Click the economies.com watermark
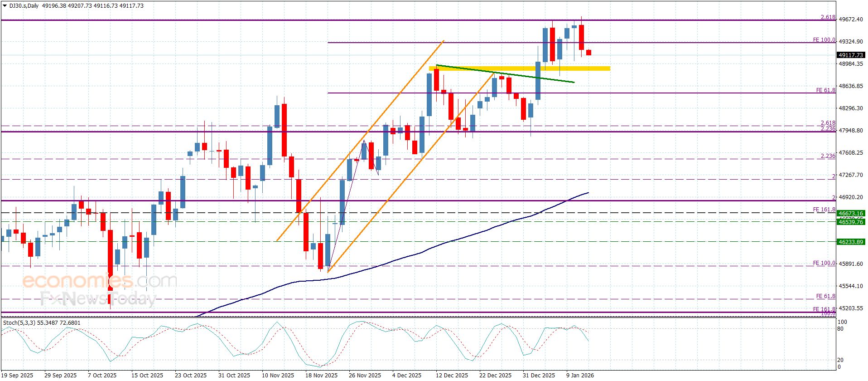The image size is (868, 381). tap(100, 281)
